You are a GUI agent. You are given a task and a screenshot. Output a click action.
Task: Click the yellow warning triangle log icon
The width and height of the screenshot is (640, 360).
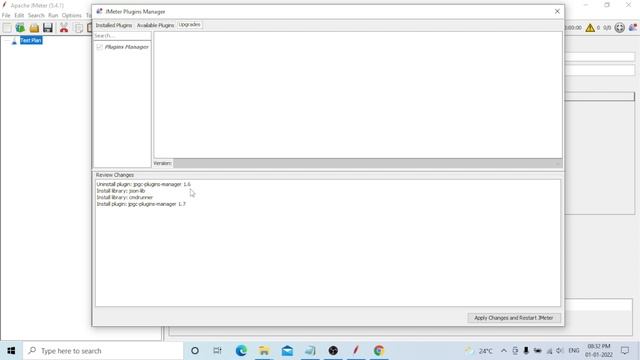tap(590, 28)
